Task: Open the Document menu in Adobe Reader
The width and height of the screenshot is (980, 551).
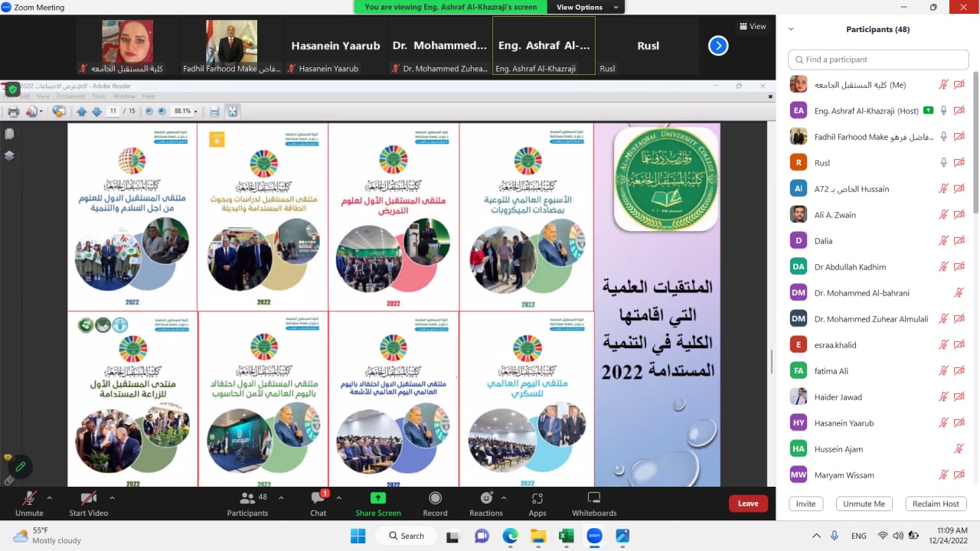Action: coord(70,96)
